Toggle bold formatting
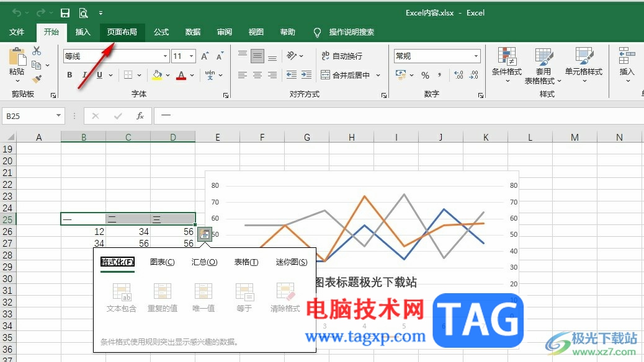This screenshot has width=644, height=362. (69, 75)
